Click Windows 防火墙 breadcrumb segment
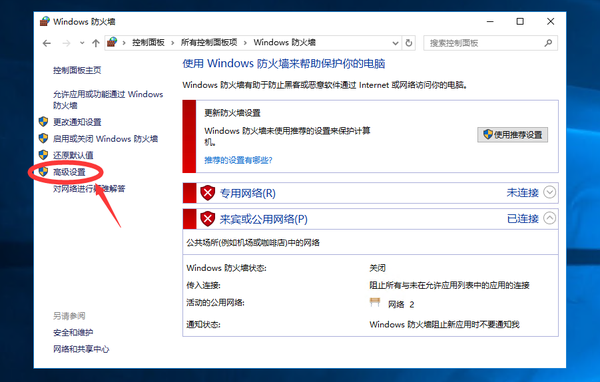The height and width of the screenshot is (382, 600). coord(284,42)
